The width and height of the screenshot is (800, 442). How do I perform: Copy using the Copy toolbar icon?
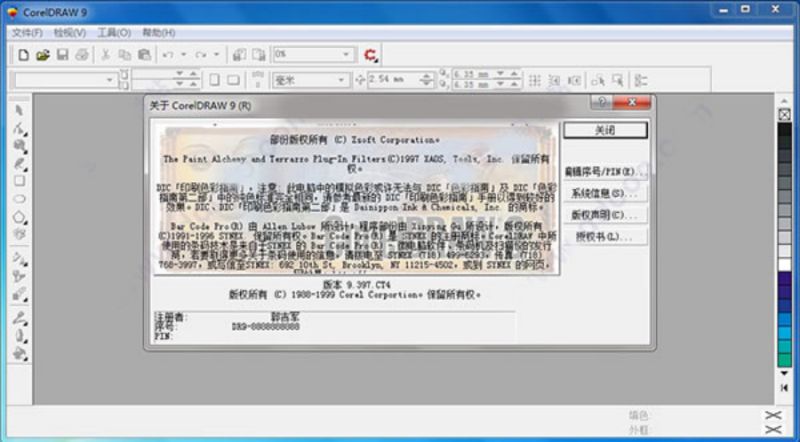point(124,55)
